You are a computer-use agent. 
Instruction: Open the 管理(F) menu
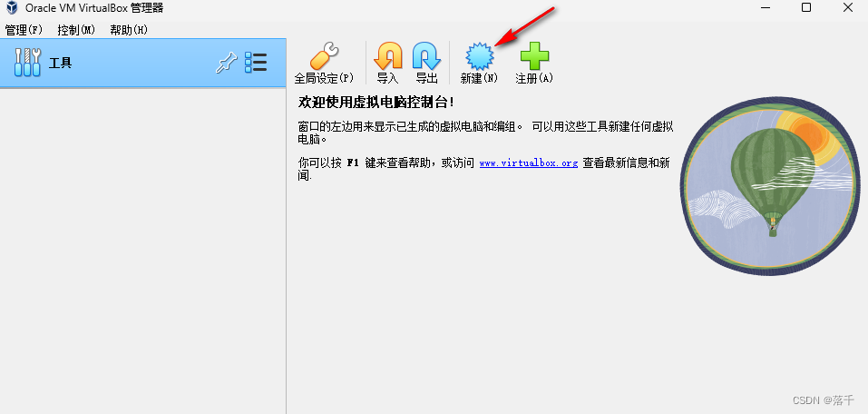24,30
